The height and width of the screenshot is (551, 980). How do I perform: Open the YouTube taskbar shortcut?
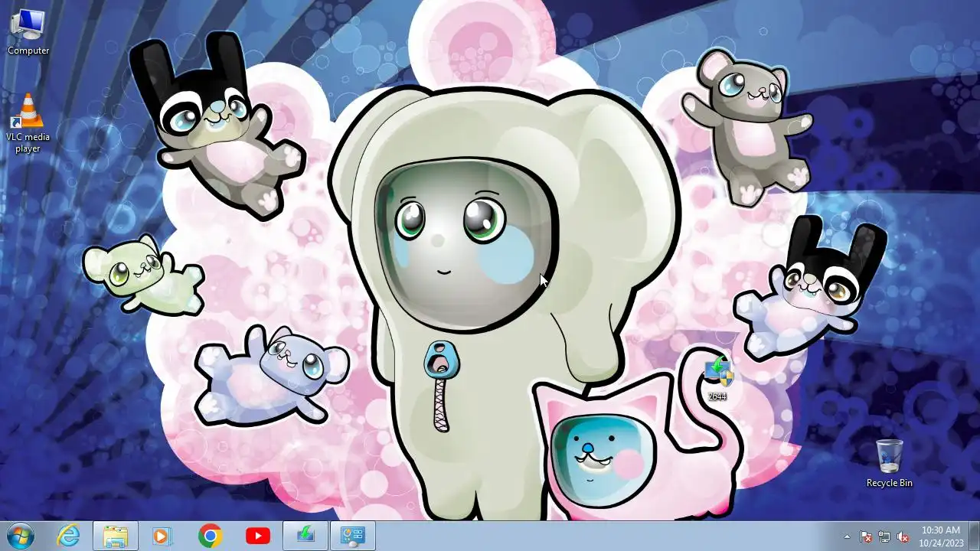coord(258,536)
